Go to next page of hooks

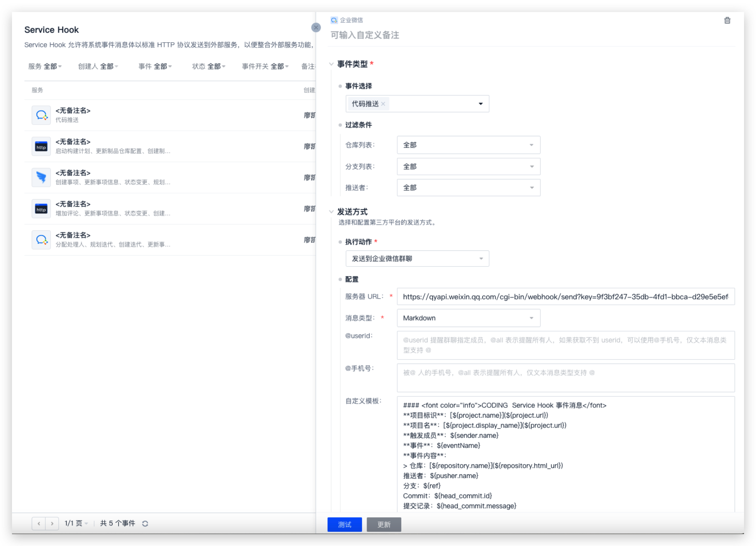pos(52,523)
